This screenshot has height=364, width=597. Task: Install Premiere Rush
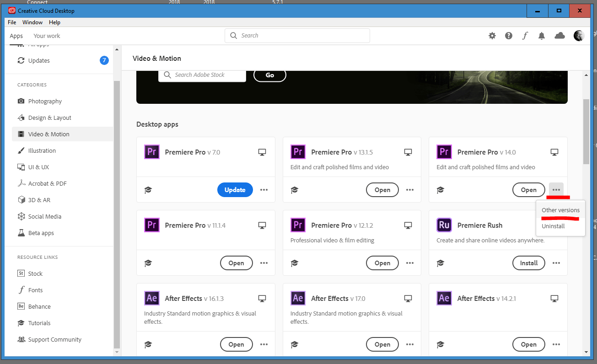pyautogui.click(x=528, y=262)
